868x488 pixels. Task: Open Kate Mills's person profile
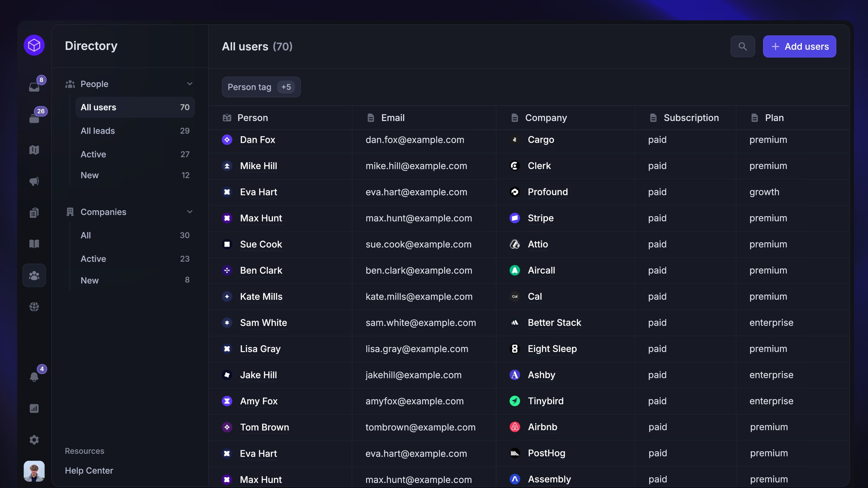[x=261, y=296]
